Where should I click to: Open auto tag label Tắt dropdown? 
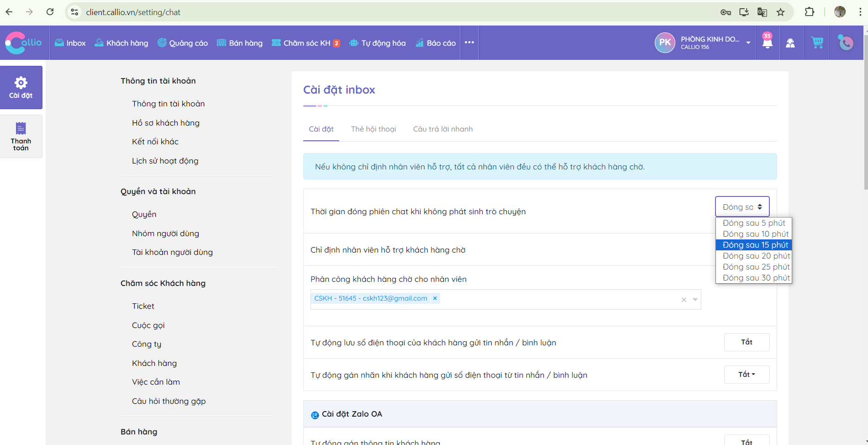click(747, 375)
